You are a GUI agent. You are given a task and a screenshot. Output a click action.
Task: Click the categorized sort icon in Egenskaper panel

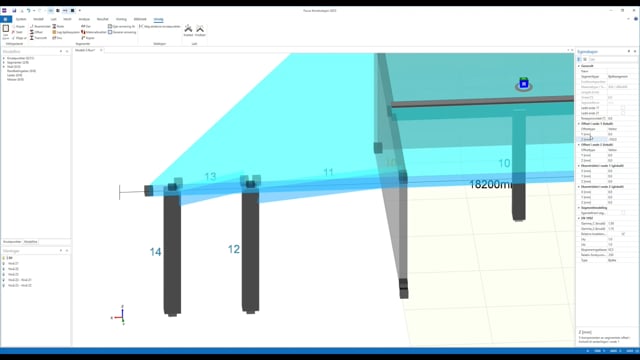click(x=579, y=60)
